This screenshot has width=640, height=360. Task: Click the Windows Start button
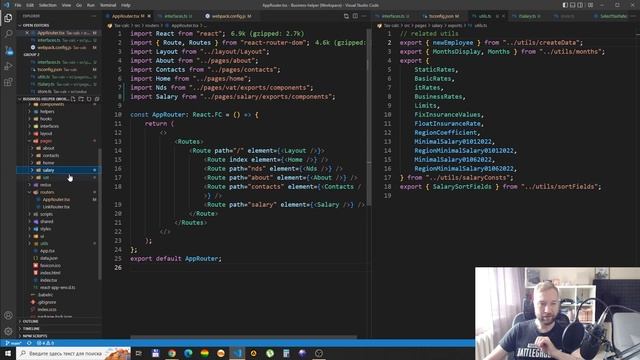(x=8, y=353)
